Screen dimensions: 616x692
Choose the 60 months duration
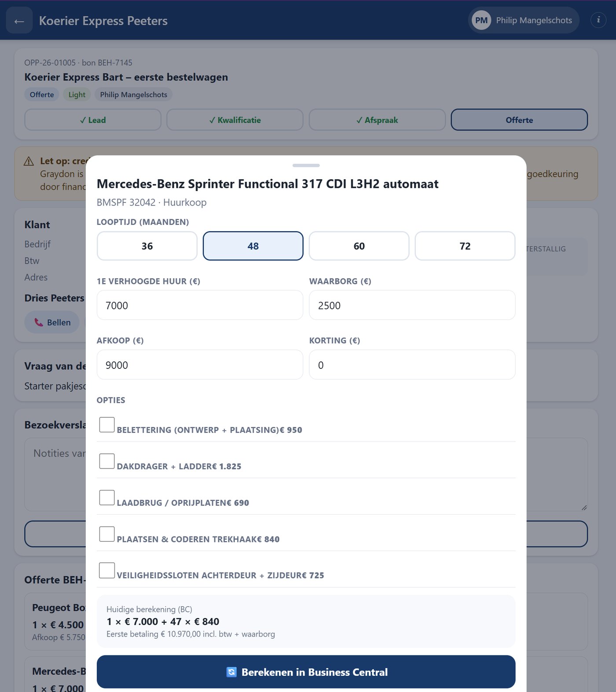click(359, 246)
